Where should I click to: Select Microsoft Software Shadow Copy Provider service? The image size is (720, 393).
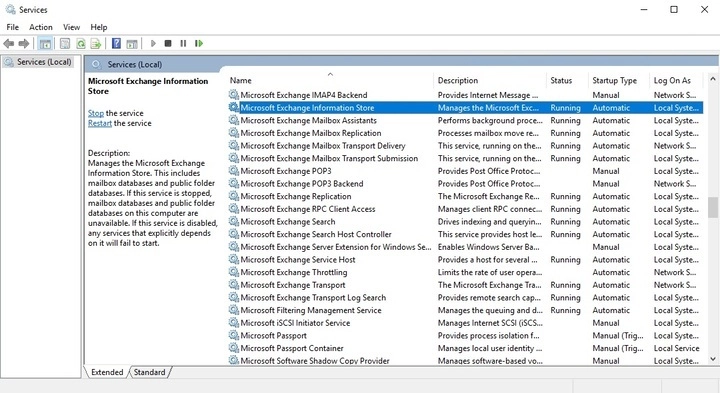pyautogui.click(x=315, y=360)
